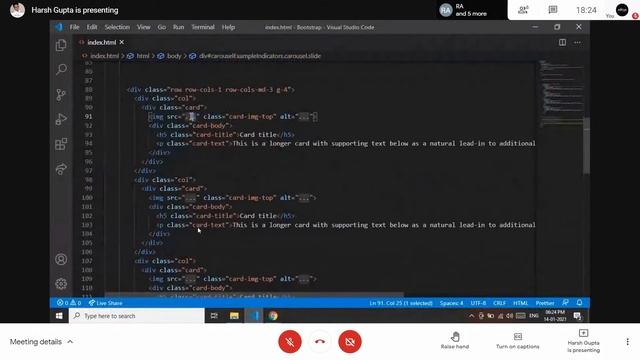Click line 88 row row-cols-1 div

211,89
